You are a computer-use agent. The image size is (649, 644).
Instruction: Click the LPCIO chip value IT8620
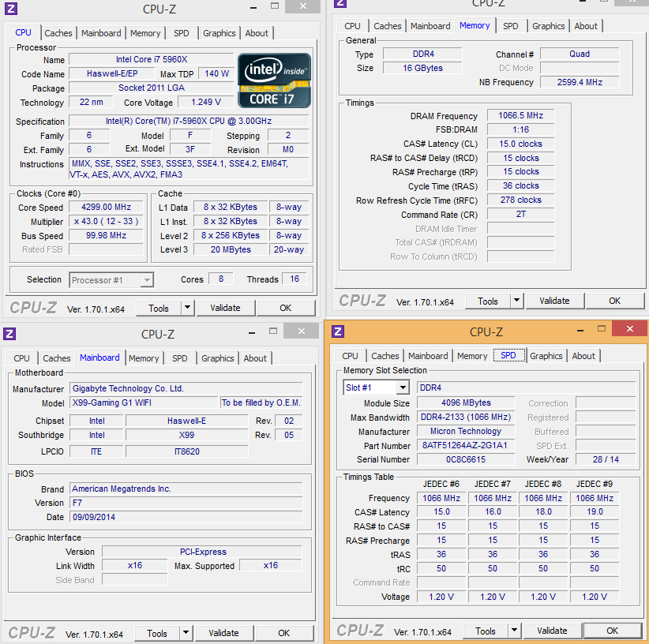186,451
